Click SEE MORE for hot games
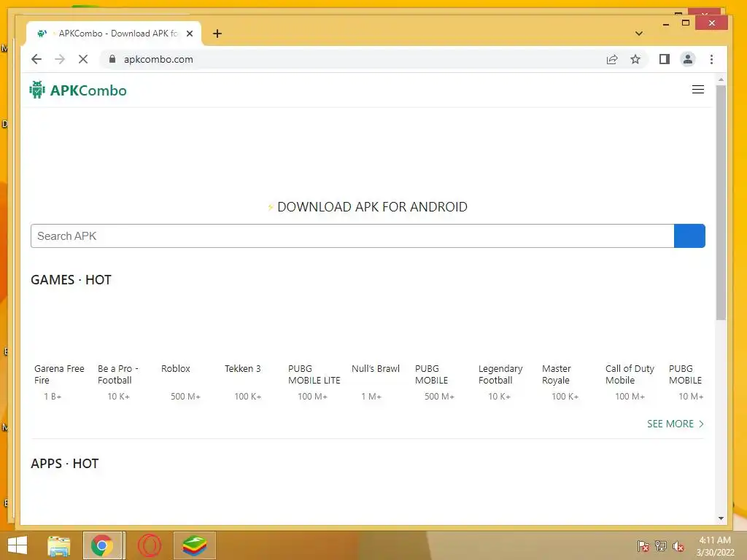Image resolution: width=747 pixels, height=560 pixels. (675, 424)
